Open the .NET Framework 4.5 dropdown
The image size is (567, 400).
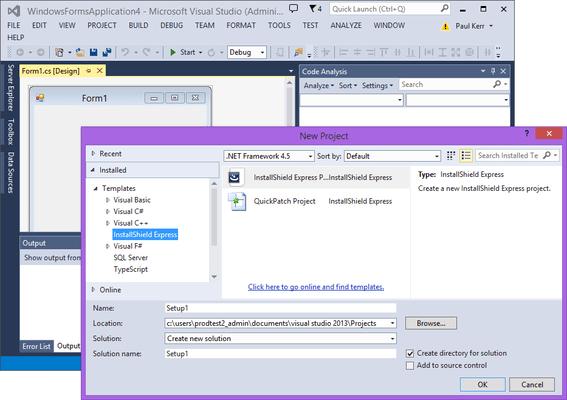[x=310, y=156]
